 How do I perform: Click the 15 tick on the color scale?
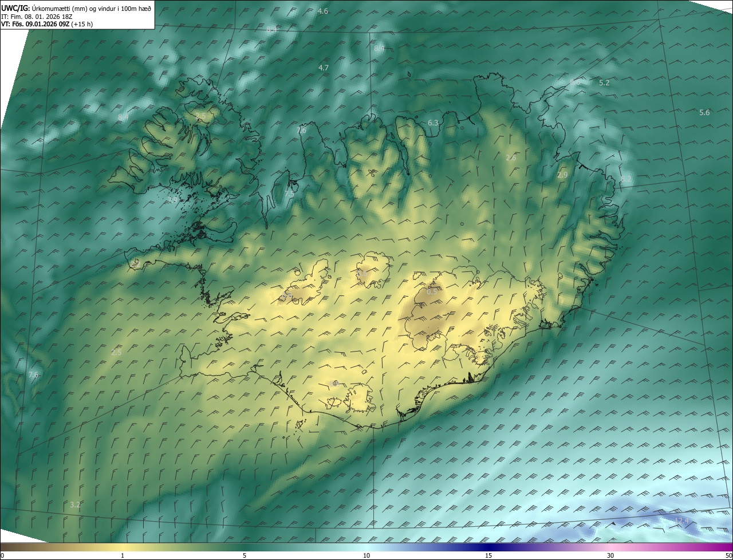pos(488,555)
